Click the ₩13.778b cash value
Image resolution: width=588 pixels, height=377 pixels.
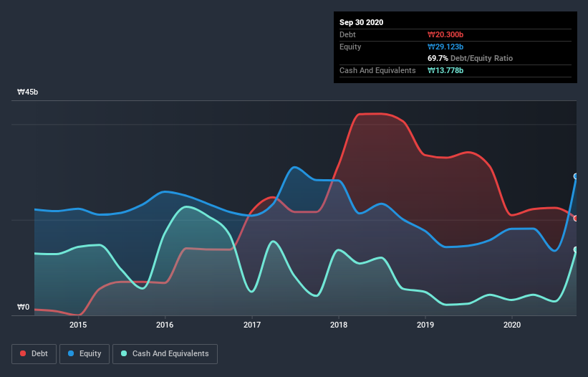[445, 70]
